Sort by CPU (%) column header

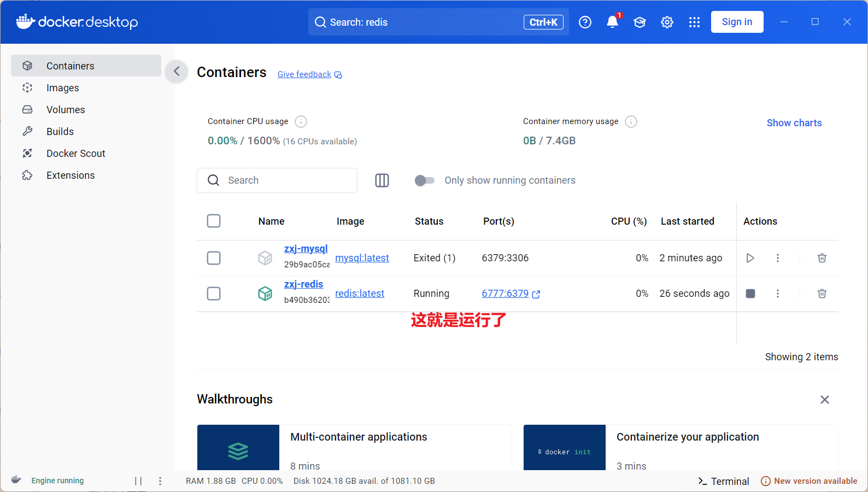(x=629, y=221)
